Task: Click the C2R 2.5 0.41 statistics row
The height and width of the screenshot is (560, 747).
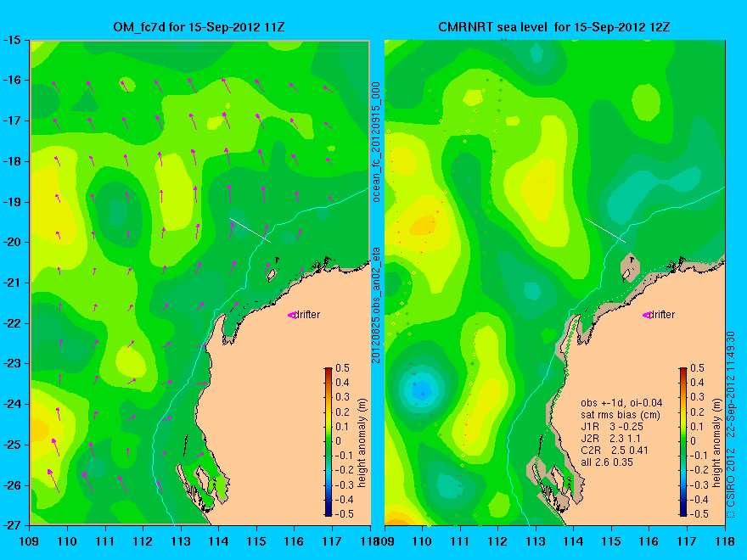Action: [x=615, y=450]
